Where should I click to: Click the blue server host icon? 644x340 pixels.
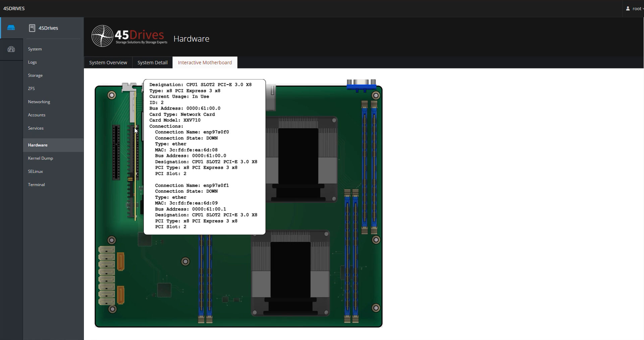pos(11,28)
